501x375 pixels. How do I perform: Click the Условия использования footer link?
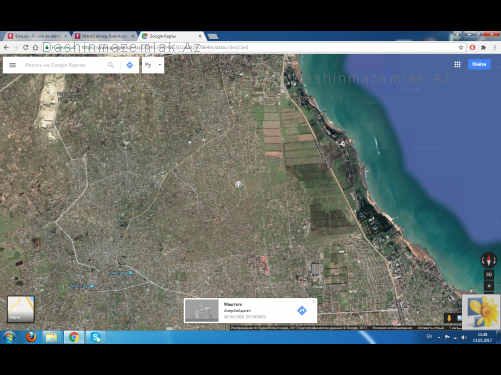click(392, 328)
